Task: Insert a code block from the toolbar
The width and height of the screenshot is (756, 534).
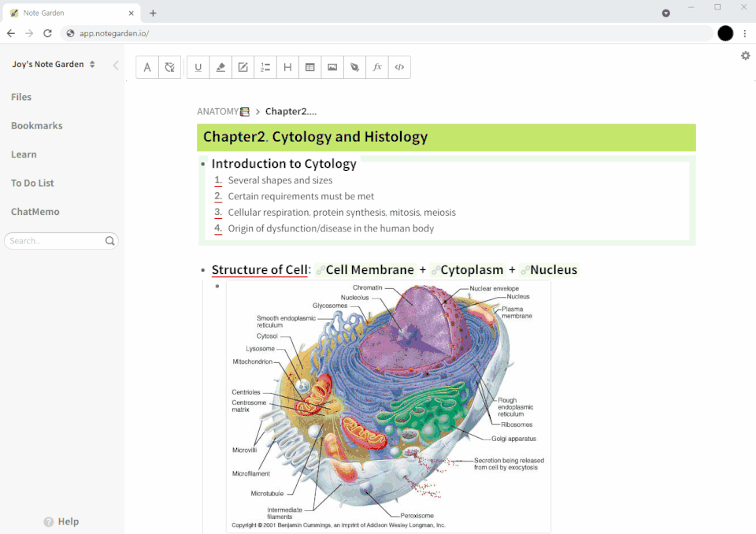Action: (x=399, y=68)
